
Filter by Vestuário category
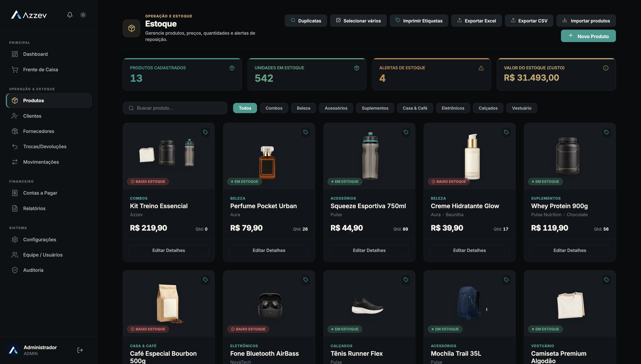click(x=522, y=108)
